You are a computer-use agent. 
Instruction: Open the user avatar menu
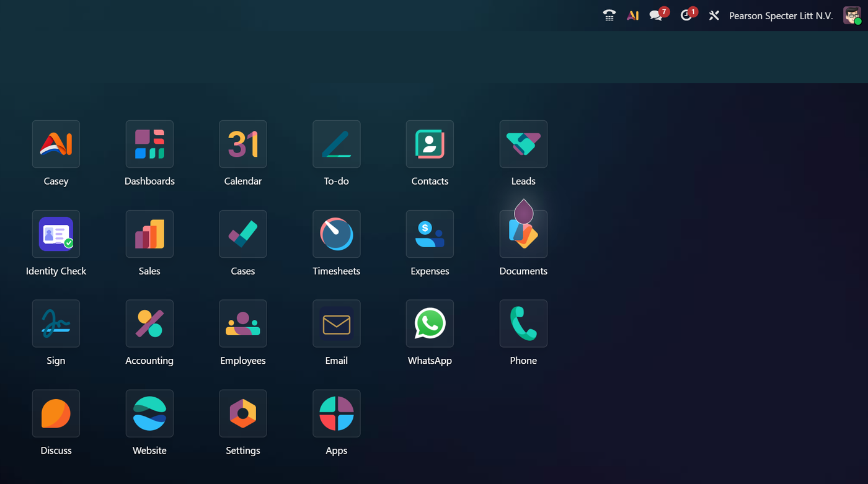coord(852,15)
